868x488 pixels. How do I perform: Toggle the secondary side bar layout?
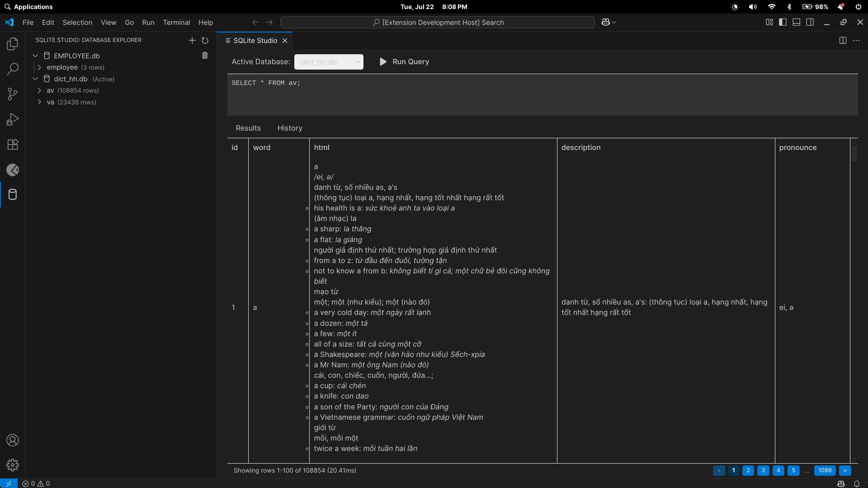810,22
